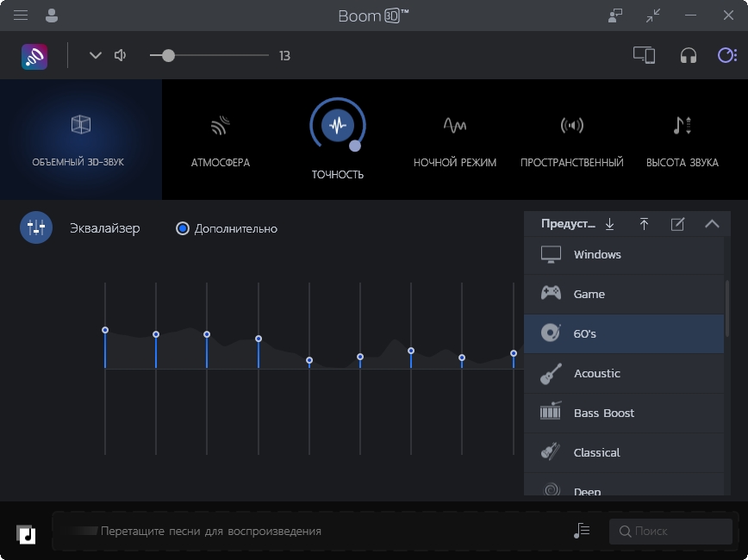Click the music file album icon
Image resolution: width=748 pixels, height=560 pixels.
click(x=26, y=534)
